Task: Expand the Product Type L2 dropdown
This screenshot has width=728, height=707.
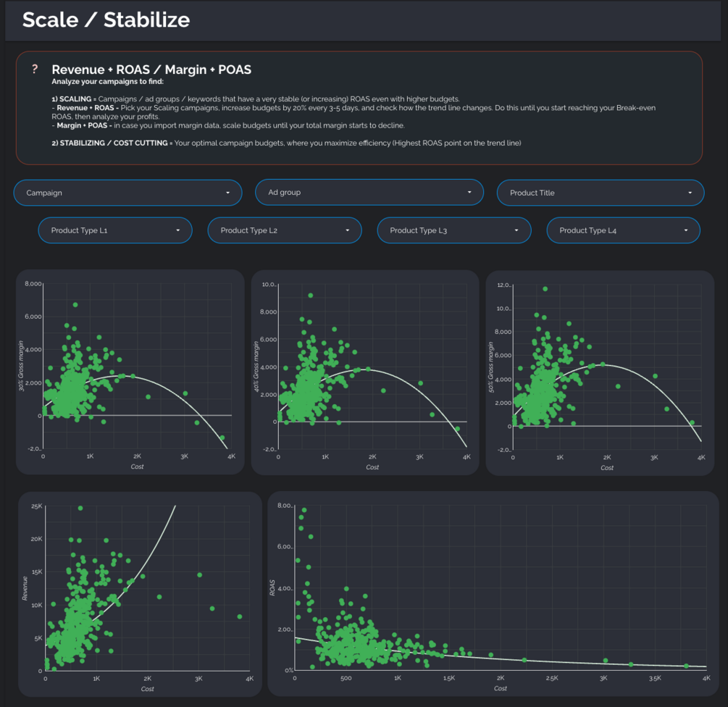Action: point(285,230)
